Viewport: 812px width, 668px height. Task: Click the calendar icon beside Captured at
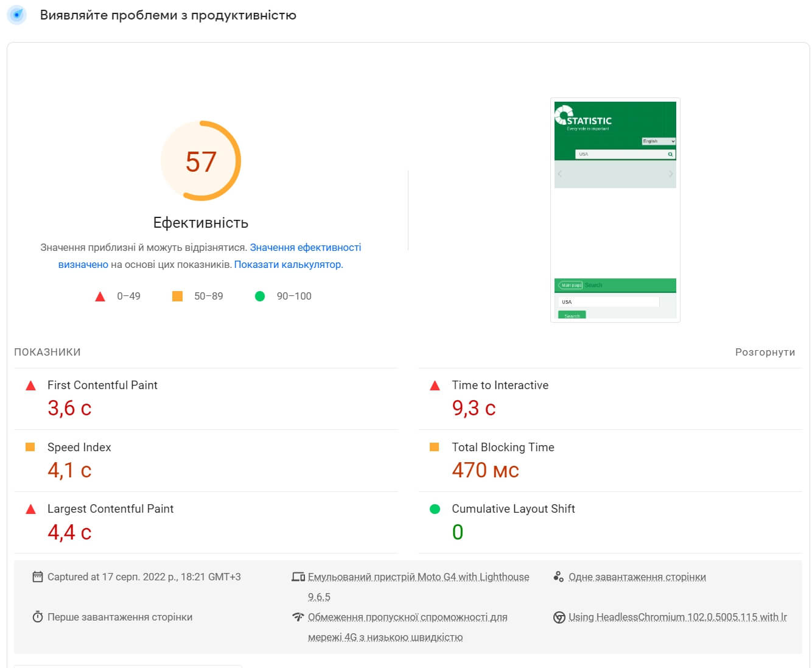tap(38, 577)
